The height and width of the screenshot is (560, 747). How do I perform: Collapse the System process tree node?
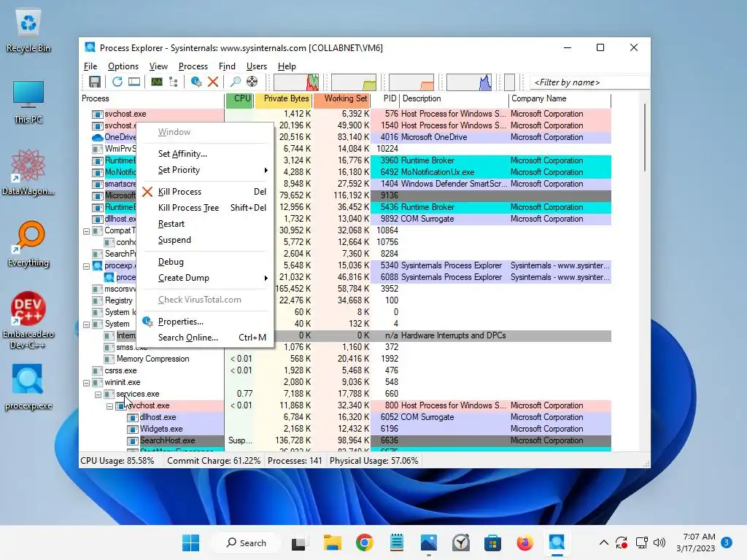coord(86,324)
